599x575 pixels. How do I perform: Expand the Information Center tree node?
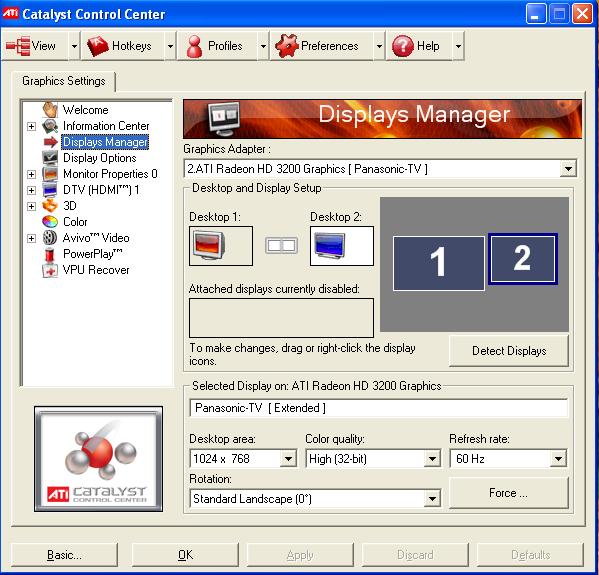(32, 126)
